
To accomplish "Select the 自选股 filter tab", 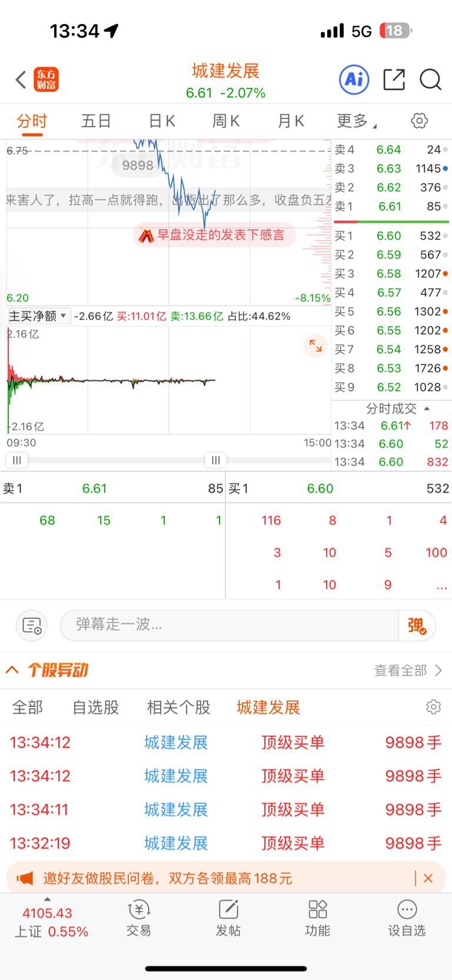I will tap(95, 707).
